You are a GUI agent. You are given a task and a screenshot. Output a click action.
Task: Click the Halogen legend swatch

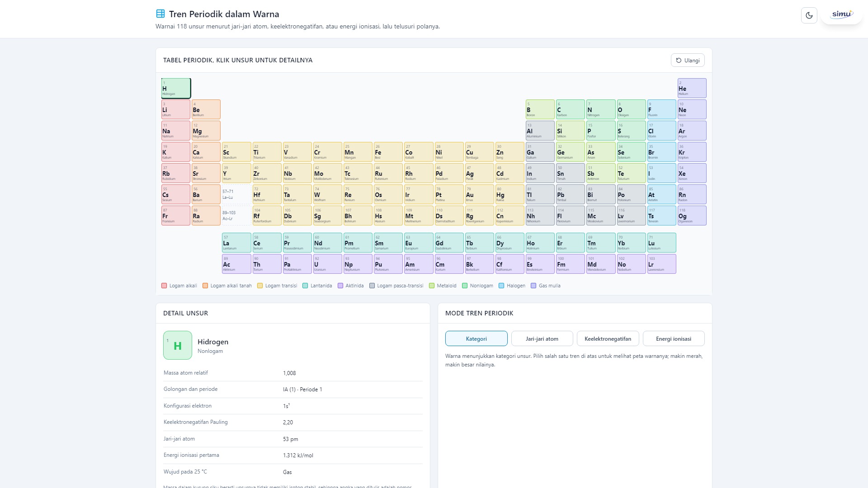coord(501,286)
